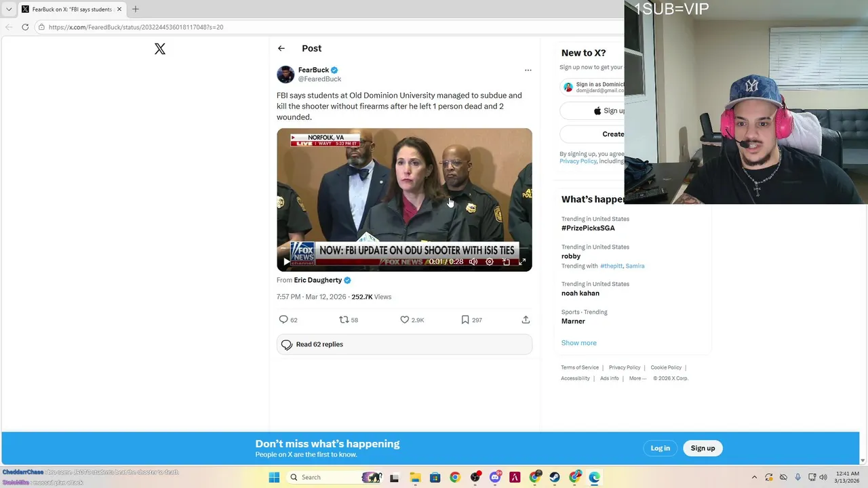Open the Cookie Policy link
The height and width of the screenshot is (488, 868).
point(666,367)
